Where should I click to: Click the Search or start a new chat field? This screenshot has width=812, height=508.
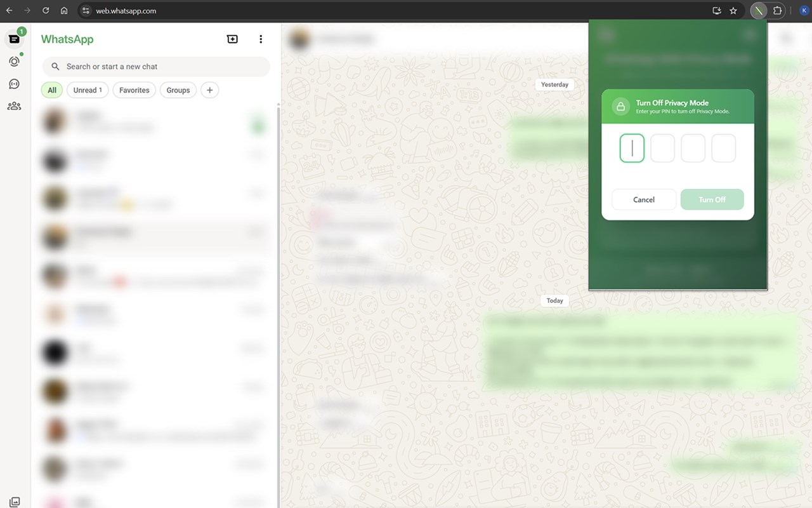(156, 67)
